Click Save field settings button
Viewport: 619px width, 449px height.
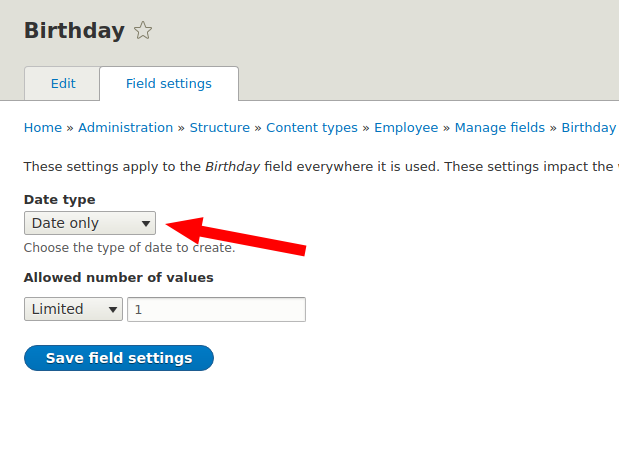coord(119,358)
